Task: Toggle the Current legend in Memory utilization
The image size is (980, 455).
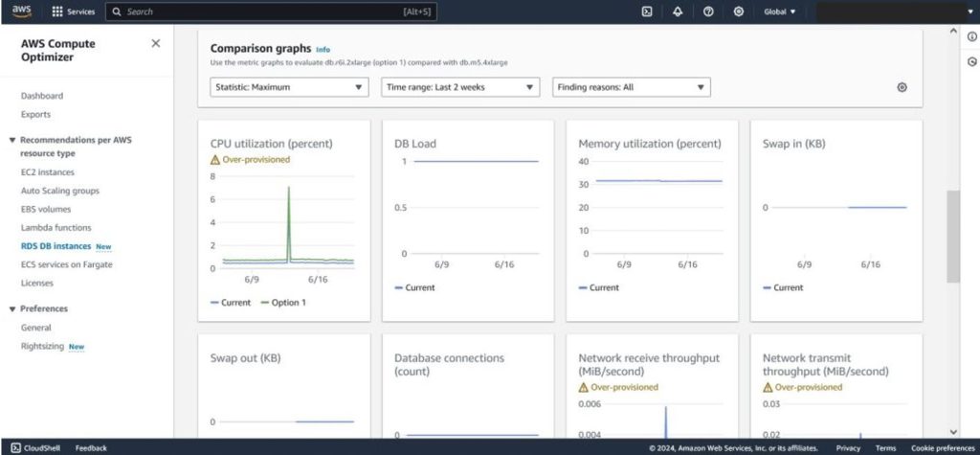Action: click(x=599, y=287)
